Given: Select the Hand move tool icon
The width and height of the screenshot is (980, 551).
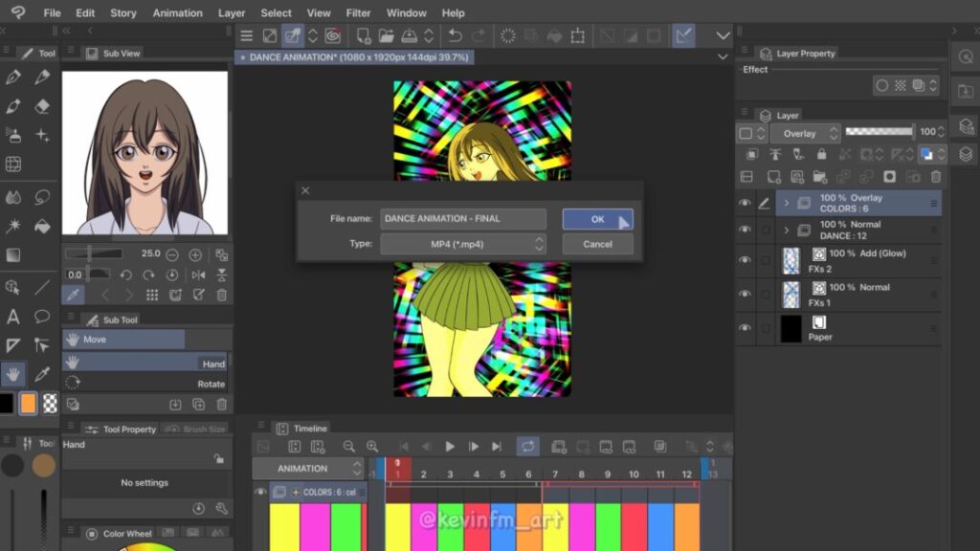Looking at the screenshot, I should click(x=13, y=374).
